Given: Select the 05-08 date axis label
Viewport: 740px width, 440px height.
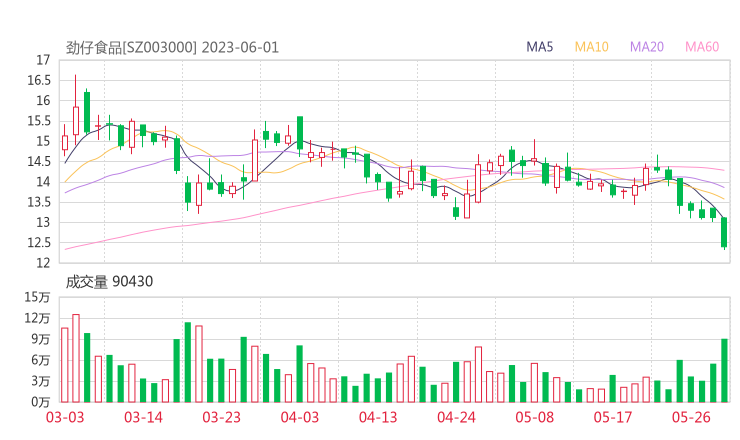Looking at the screenshot, I should point(534,417).
